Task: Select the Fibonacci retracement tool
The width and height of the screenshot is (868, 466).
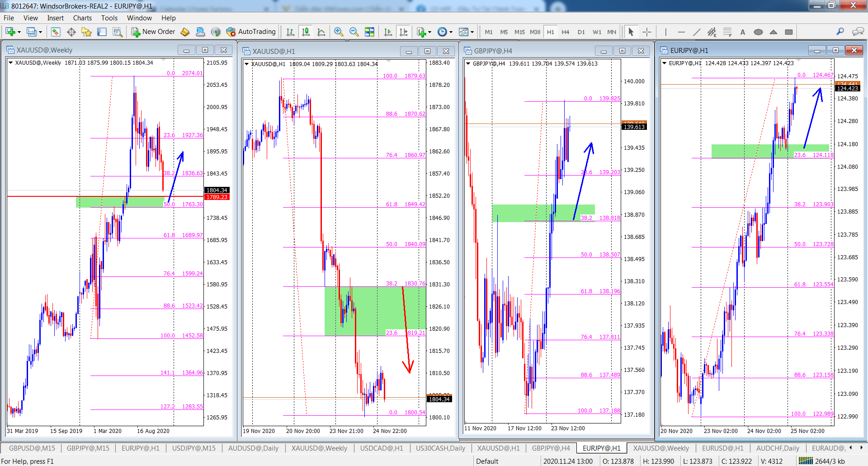Action: 727,32
